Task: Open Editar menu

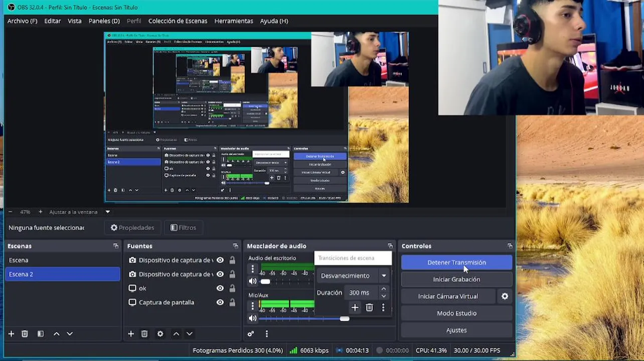Action: click(52, 21)
